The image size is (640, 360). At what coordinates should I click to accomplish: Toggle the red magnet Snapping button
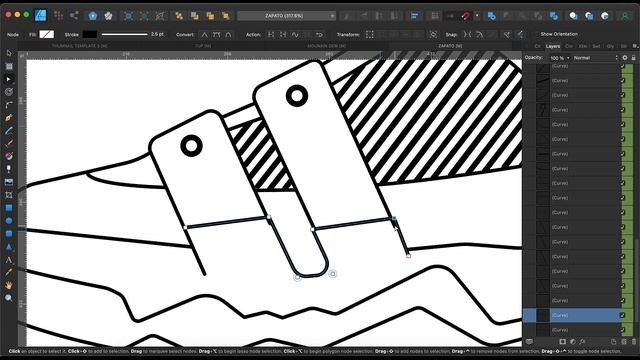466,16
